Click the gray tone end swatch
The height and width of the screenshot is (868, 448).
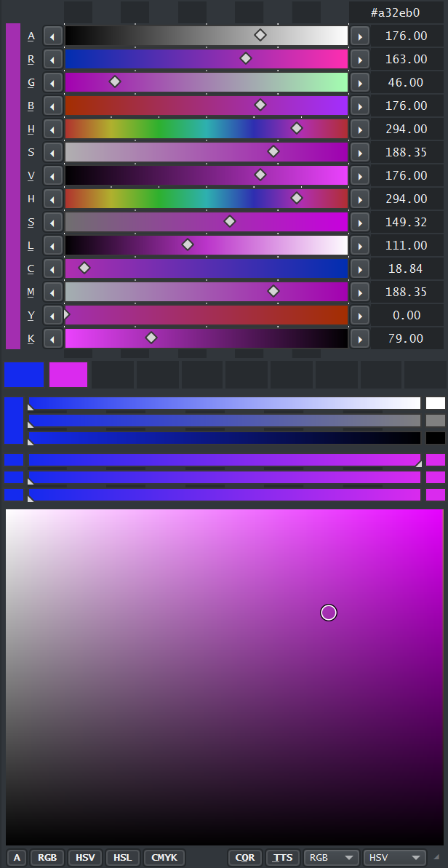pos(436,421)
